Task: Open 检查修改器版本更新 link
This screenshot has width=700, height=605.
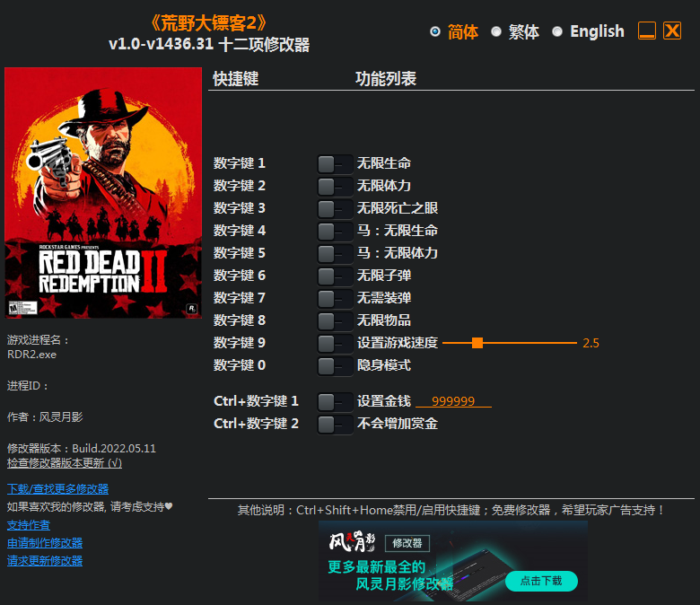Action: click(x=65, y=463)
